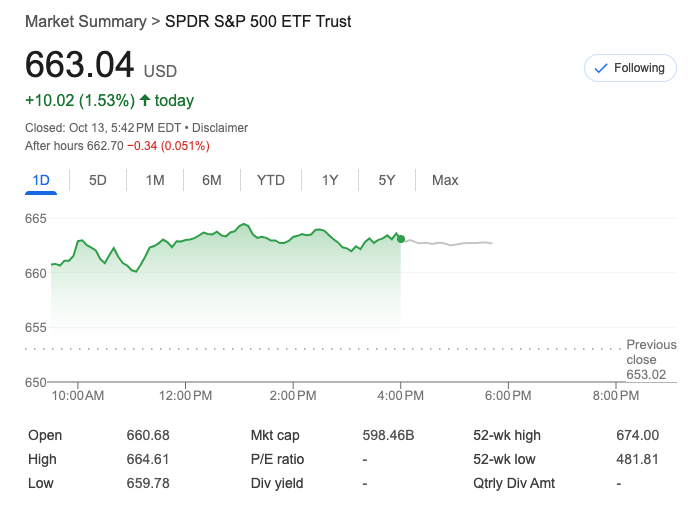Image resolution: width=692 pixels, height=507 pixels.
Task: View the 5Y price history tab
Action: point(387,180)
